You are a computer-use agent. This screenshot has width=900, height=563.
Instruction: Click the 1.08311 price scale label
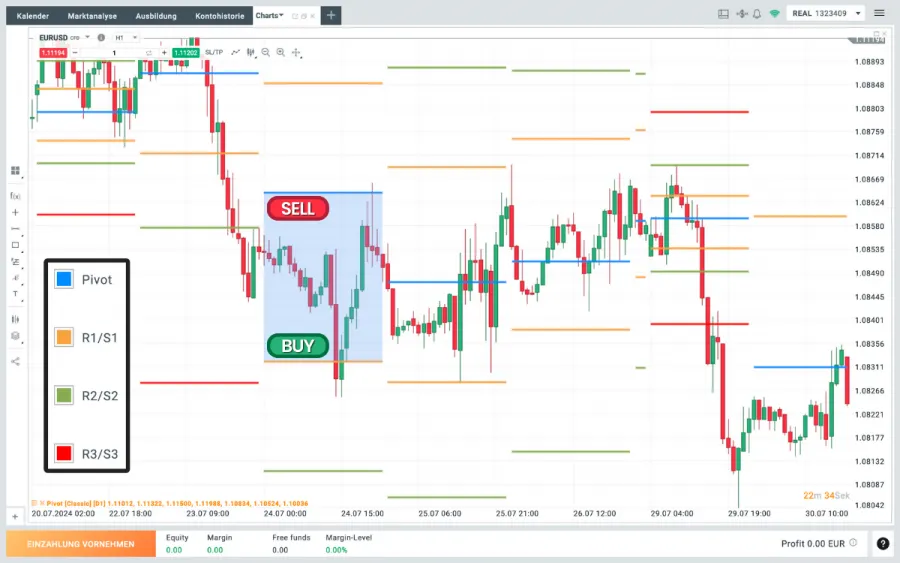(x=869, y=367)
